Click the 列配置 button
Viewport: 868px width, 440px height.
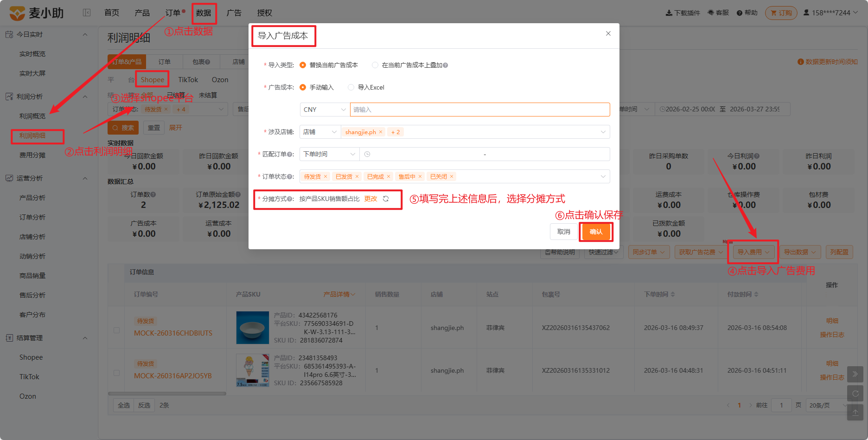pyautogui.click(x=839, y=252)
